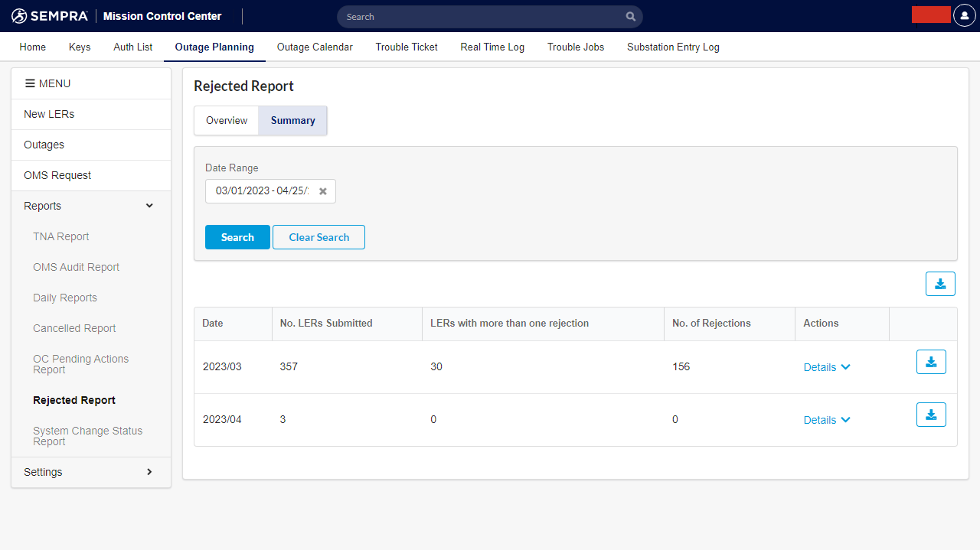Click the search magnifier icon

pos(630,17)
